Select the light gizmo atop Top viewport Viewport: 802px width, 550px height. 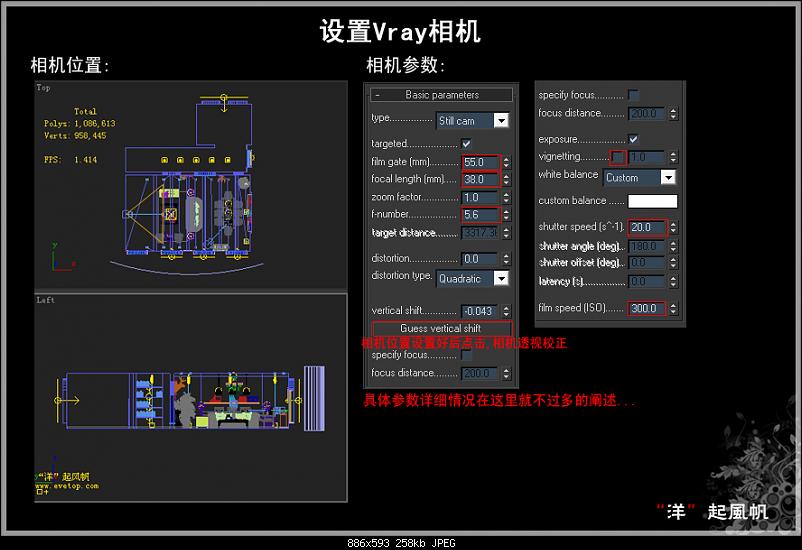(x=224, y=101)
